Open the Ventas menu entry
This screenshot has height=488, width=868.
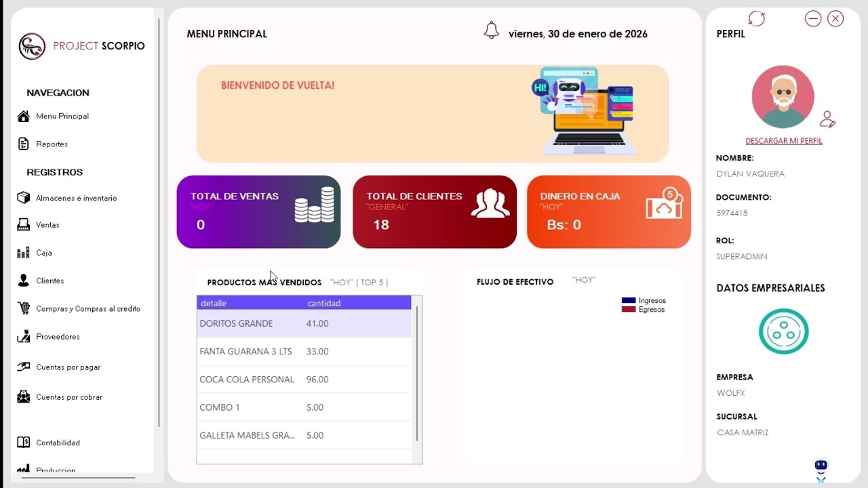coord(48,225)
